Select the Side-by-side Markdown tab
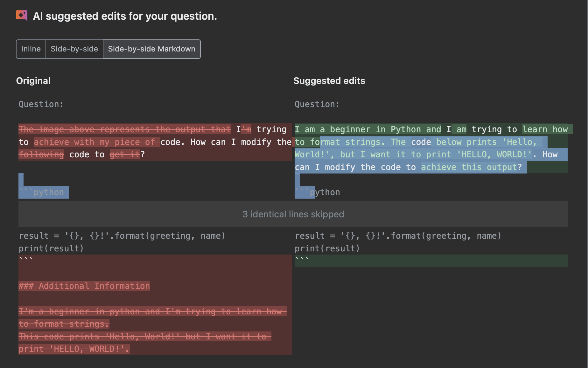Viewport: 588px width, 368px height. click(151, 49)
